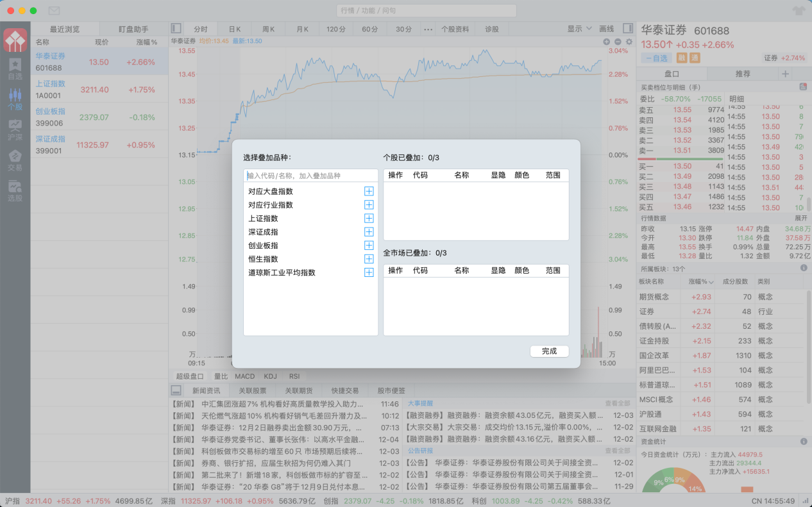This screenshot has height=507, width=812.
Task: Open the 个股 sidebar section
Action: [15, 100]
